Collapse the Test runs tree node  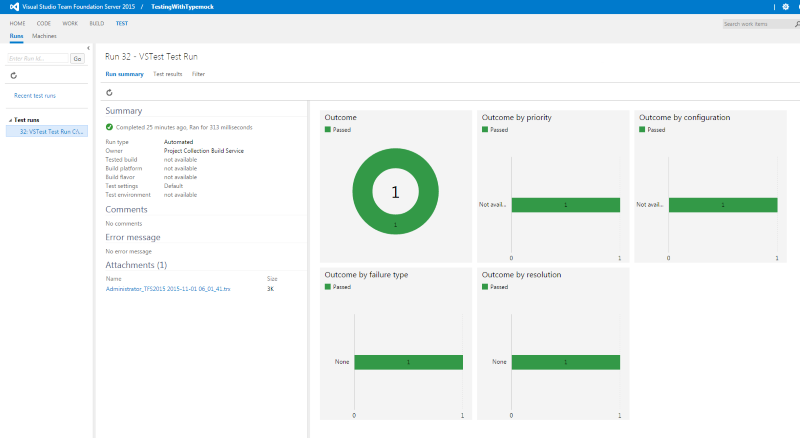(9, 120)
